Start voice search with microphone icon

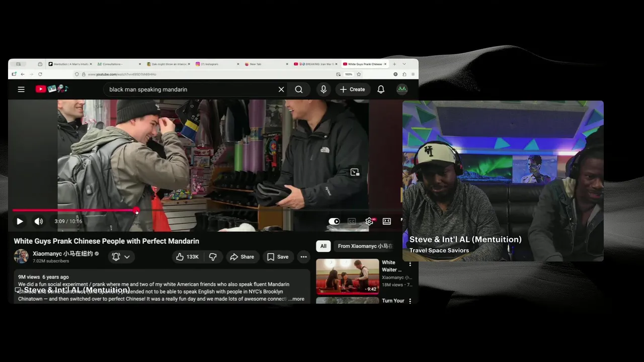coord(324,89)
